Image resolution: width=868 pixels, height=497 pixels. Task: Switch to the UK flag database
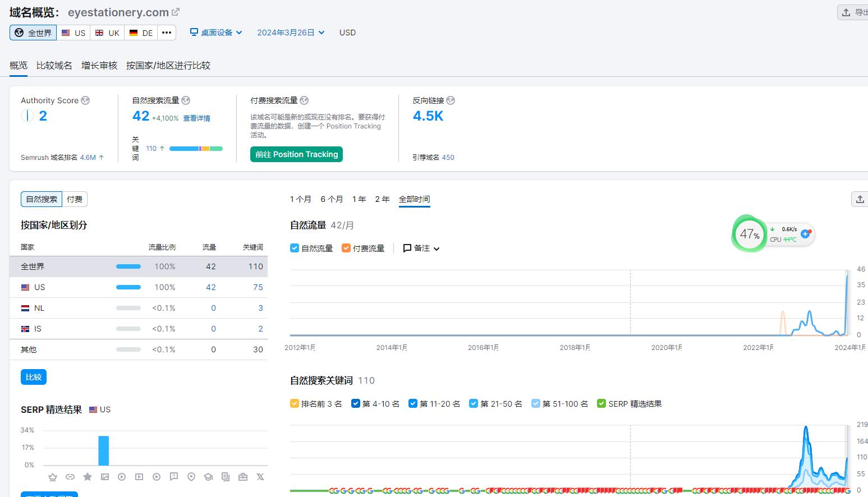click(x=107, y=33)
